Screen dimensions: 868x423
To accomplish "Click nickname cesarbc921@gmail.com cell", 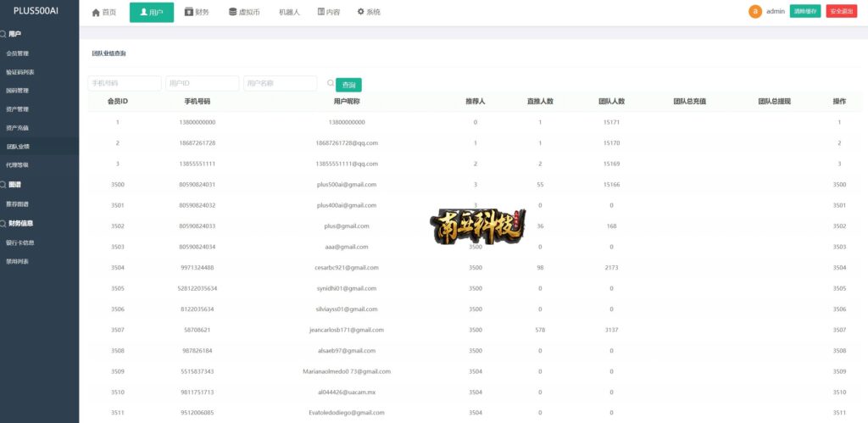I will (x=347, y=267).
